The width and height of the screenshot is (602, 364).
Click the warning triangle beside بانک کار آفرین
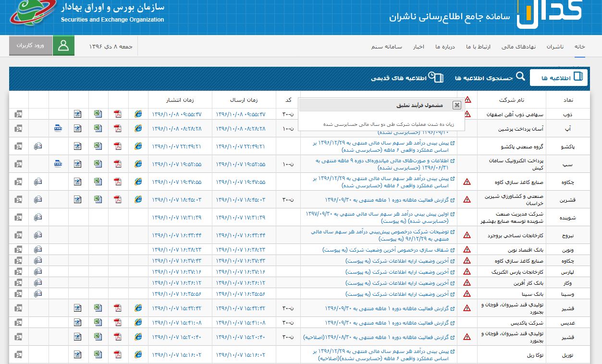467,283
